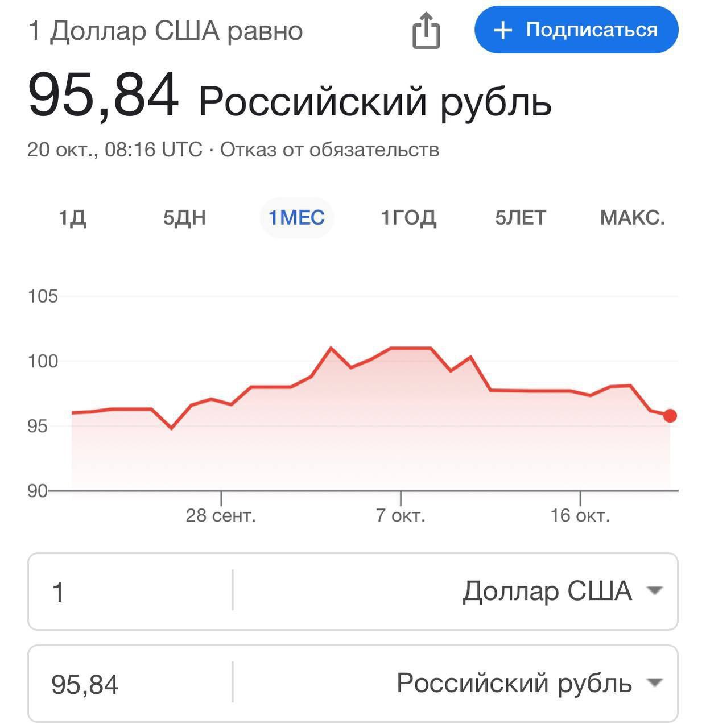Click the red endpoint dot on chart
The width and height of the screenshot is (706, 728).
coord(670,416)
